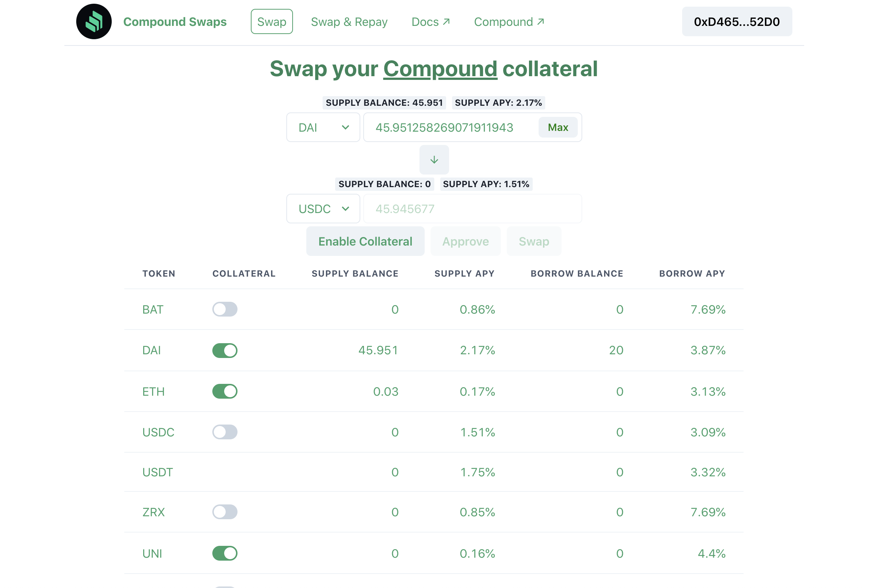Screen dimensions: 873x588
Task: Click the DAI borrow balance 20 cell
Action: (616, 350)
